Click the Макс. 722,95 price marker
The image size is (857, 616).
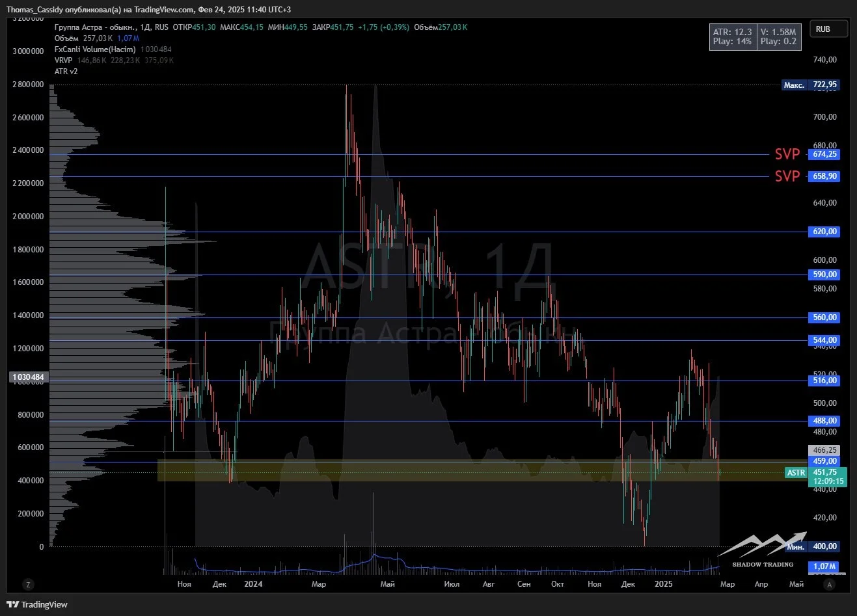[810, 85]
